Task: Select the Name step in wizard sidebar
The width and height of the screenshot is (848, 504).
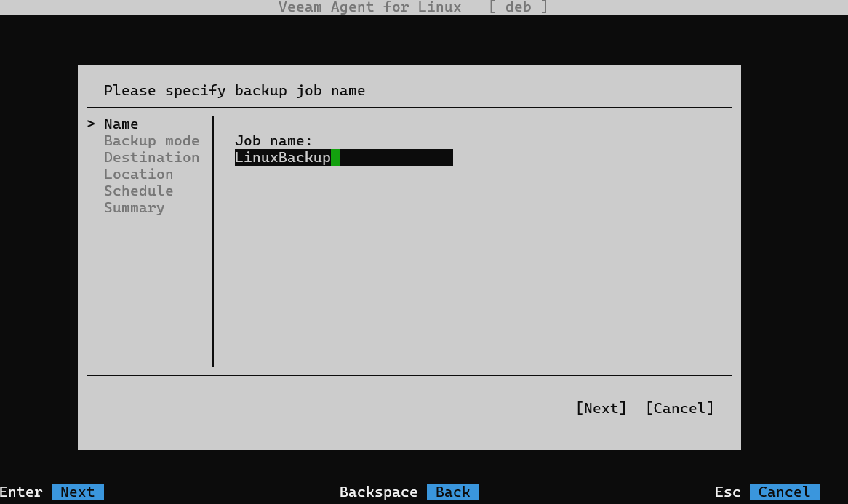Action: [x=121, y=124]
